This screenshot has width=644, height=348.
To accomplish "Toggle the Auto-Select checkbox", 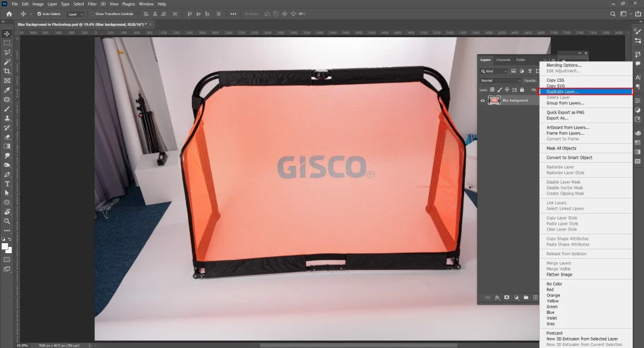I will point(40,13).
